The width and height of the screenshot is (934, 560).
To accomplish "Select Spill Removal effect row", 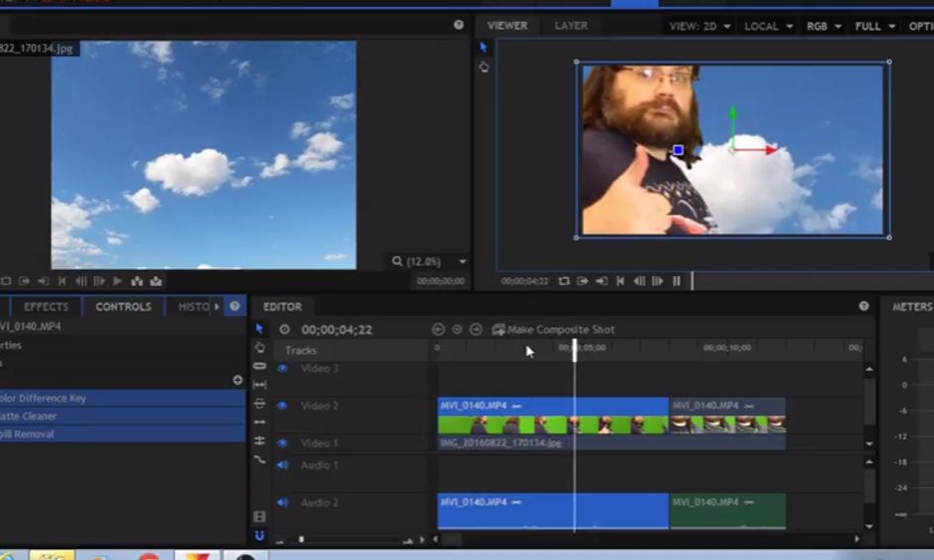I will [x=123, y=433].
